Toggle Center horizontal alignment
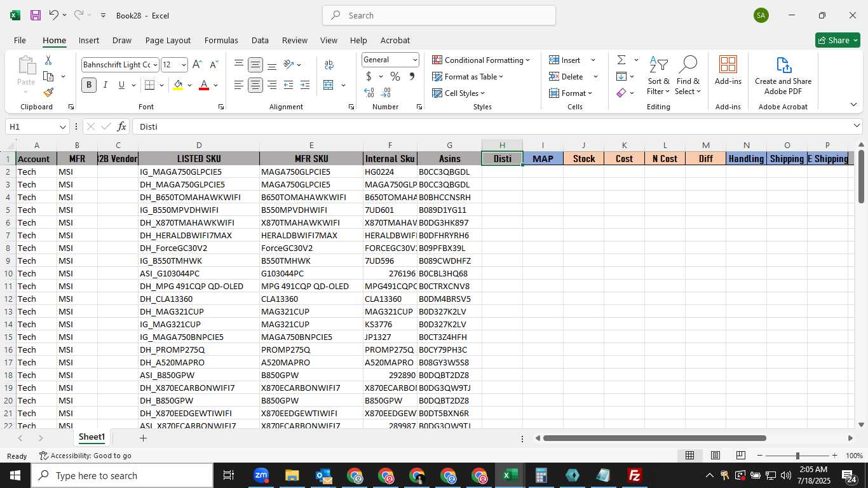Screen dimensions: 868x488 (x=255, y=85)
